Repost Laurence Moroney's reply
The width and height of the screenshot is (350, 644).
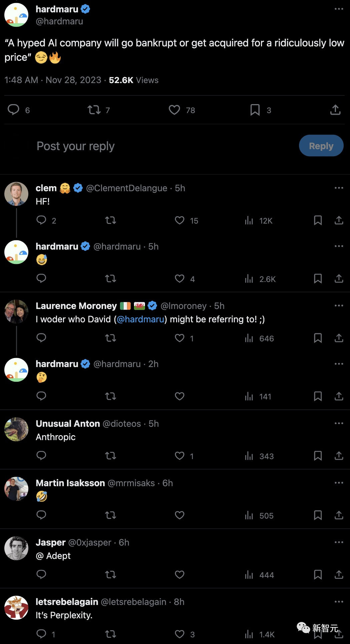111,338
